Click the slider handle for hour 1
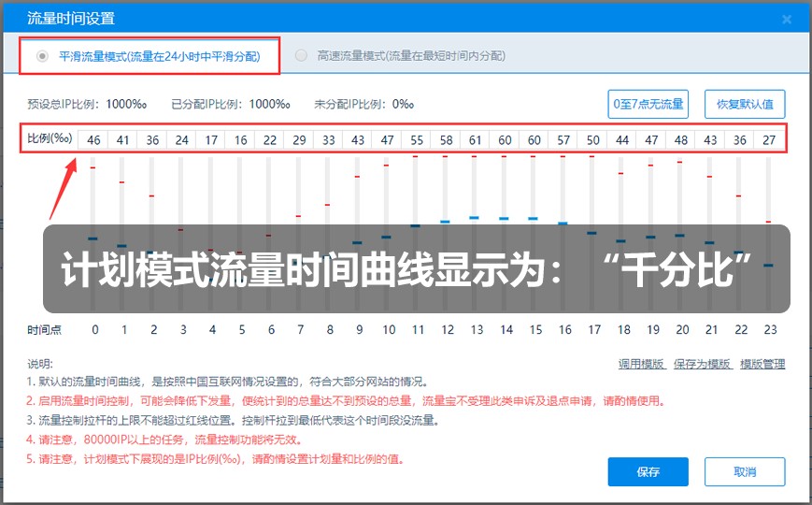Viewport: 812px width, 505px height. [121, 246]
